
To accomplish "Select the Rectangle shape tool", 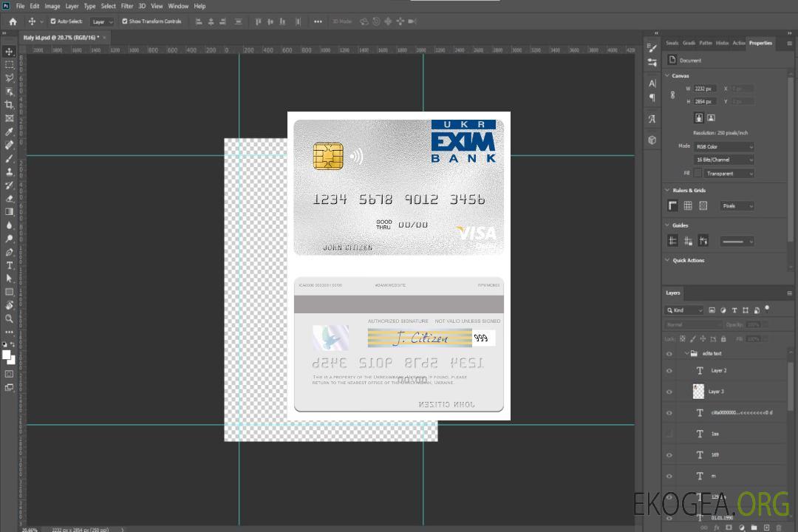I will 9,292.
